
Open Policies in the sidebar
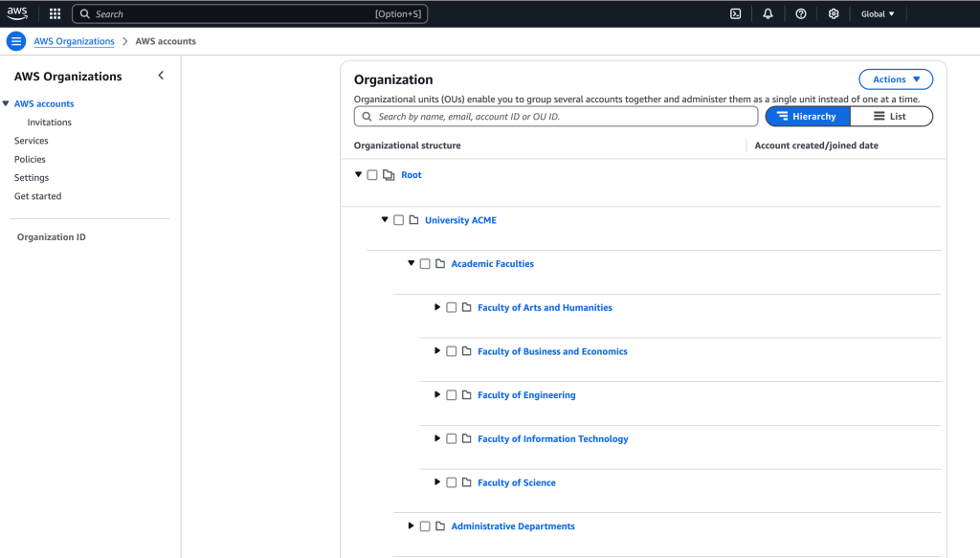point(30,159)
